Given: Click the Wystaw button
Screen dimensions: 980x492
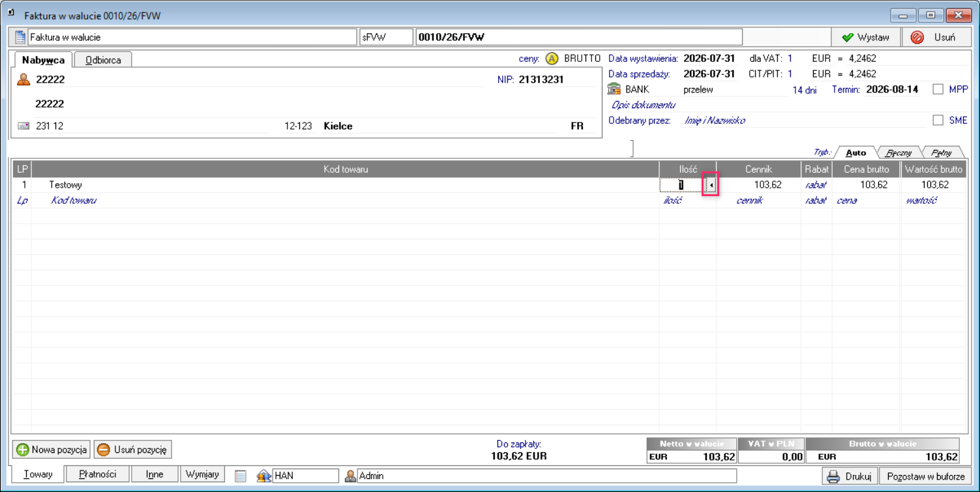Looking at the screenshot, I should coord(865,37).
